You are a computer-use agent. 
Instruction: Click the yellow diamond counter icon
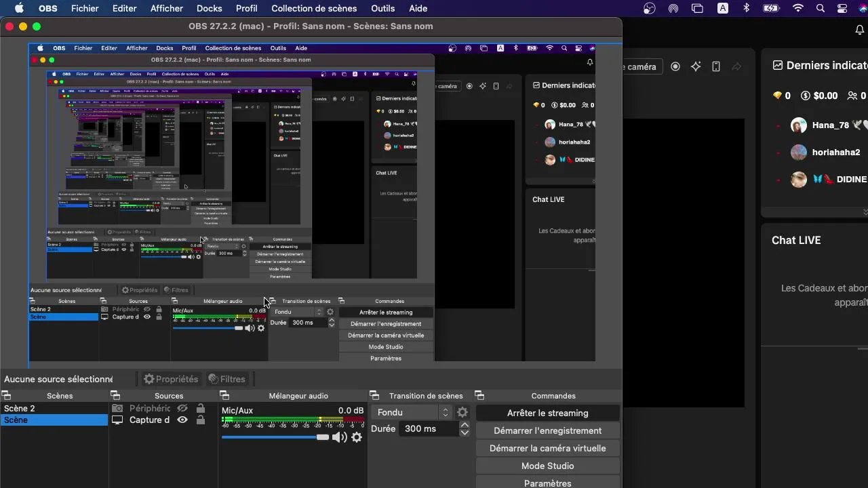pos(777,96)
